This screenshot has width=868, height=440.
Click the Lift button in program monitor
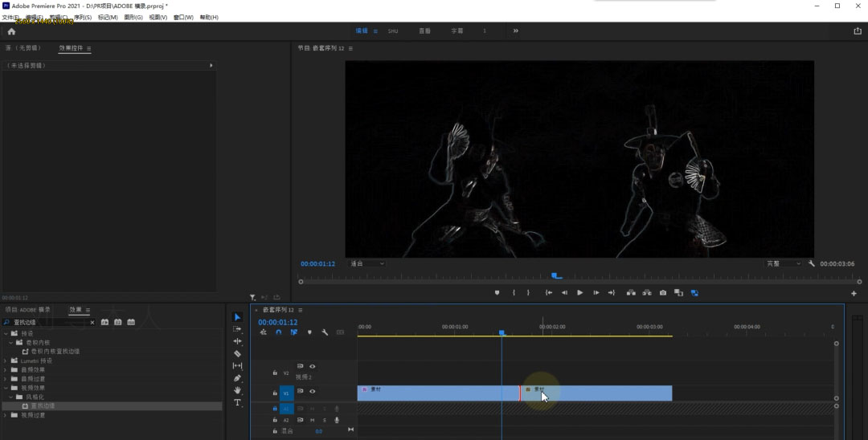click(631, 293)
